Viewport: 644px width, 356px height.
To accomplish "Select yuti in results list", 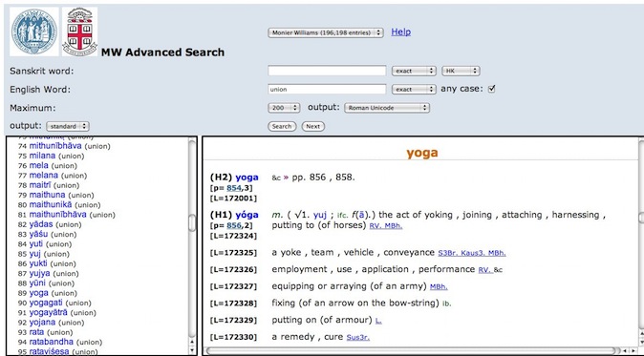I will click(x=36, y=244).
